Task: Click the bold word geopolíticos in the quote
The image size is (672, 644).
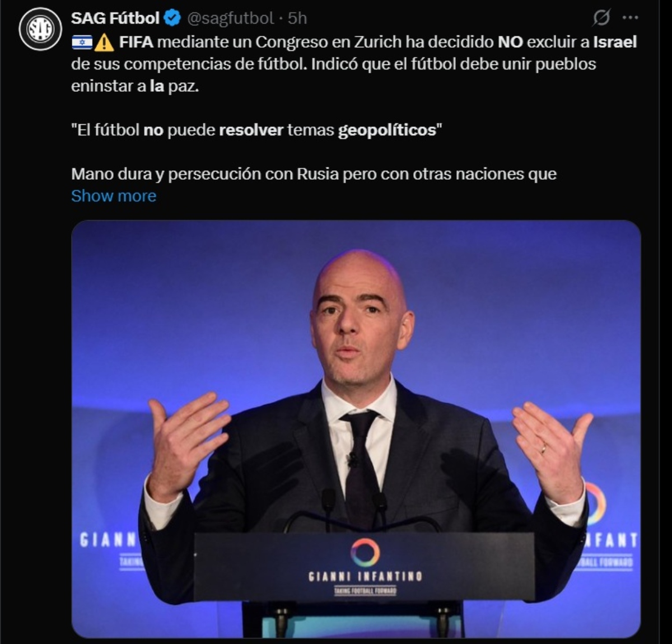Action: [387, 130]
